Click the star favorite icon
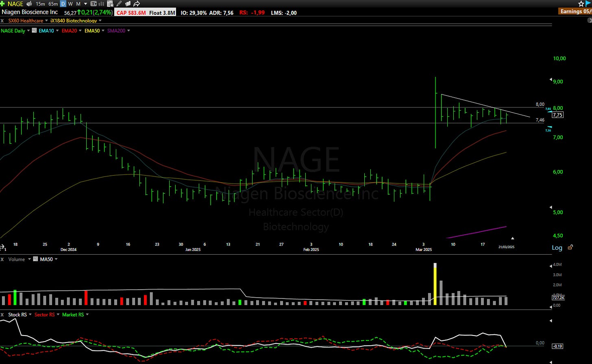The width and height of the screenshot is (592, 364). [x=581, y=4]
